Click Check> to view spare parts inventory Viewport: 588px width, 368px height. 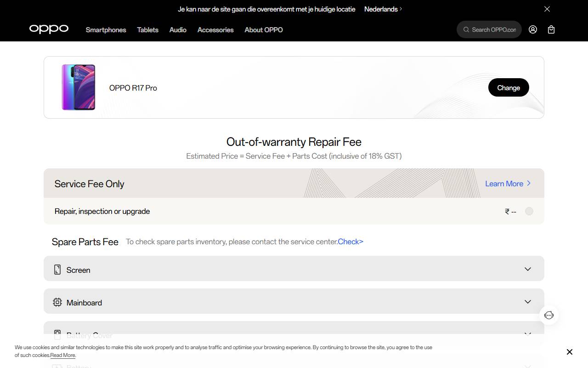351,241
